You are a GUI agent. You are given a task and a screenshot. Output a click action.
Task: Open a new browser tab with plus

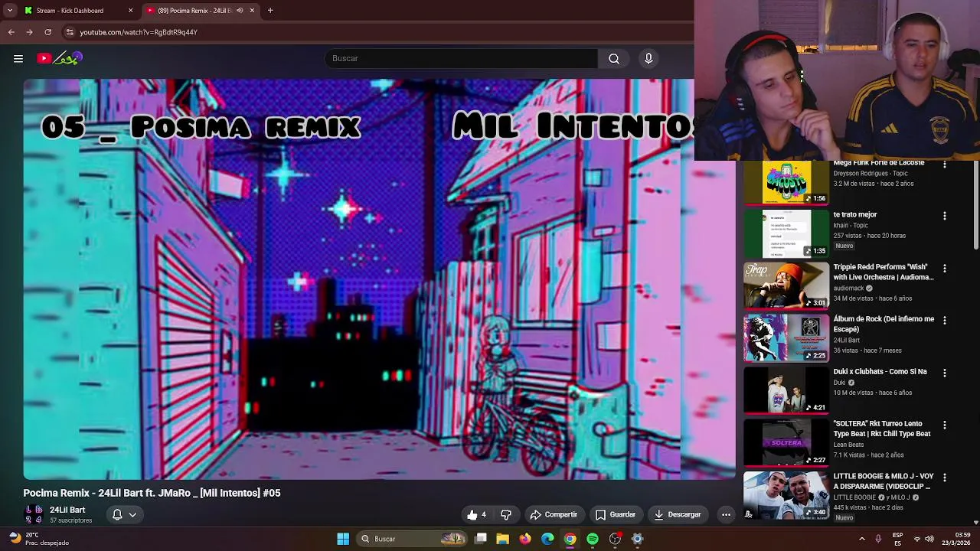coord(270,11)
